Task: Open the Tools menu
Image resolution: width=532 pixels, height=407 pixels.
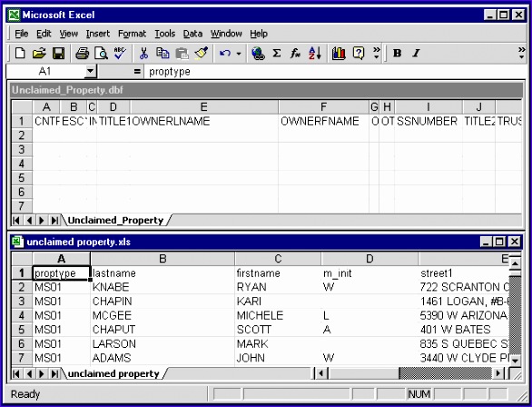Action: [165, 34]
